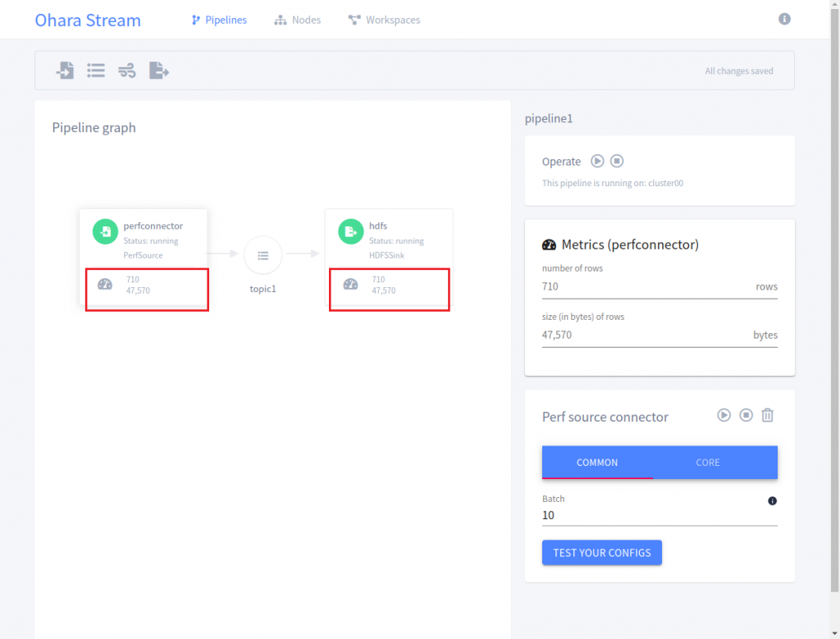Click the pipeline1 title text
Screen dimensions: 840x639
[x=549, y=118]
